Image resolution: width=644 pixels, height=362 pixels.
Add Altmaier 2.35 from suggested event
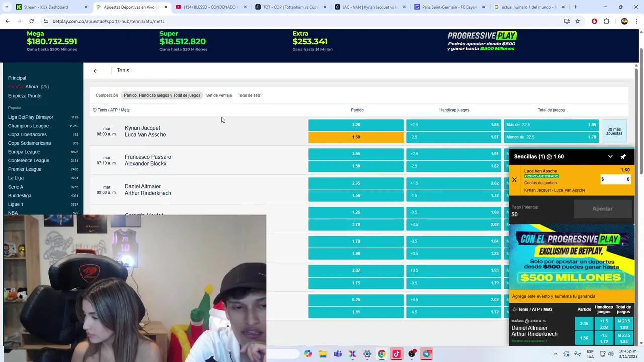[584, 324]
